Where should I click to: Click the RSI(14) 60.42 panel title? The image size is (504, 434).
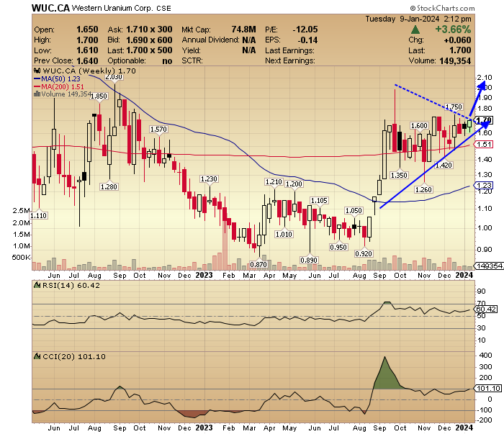tap(71, 285)
